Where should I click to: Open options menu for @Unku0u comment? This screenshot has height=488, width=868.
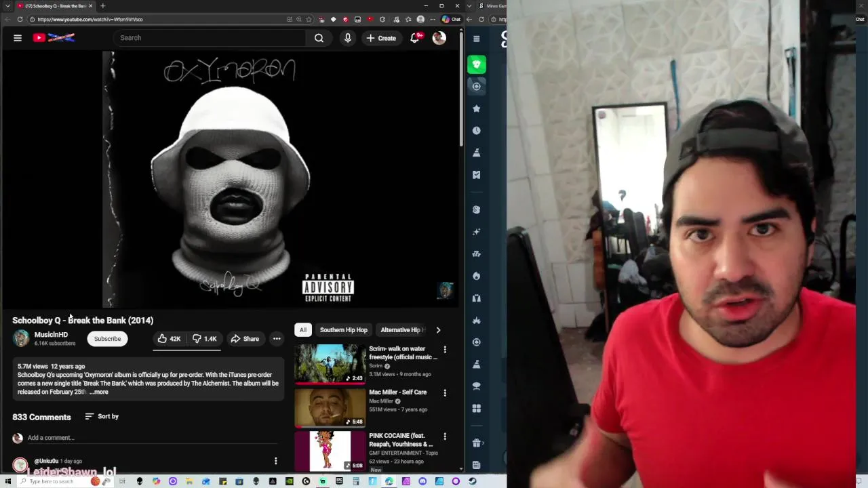pyautogui.click(x=275, y=462)
